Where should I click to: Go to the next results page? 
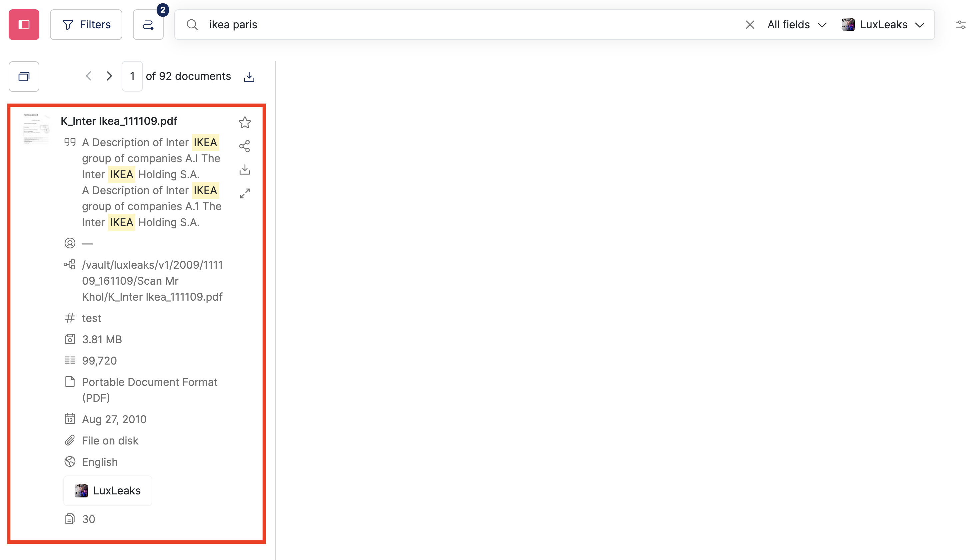(x=109, y=76)
